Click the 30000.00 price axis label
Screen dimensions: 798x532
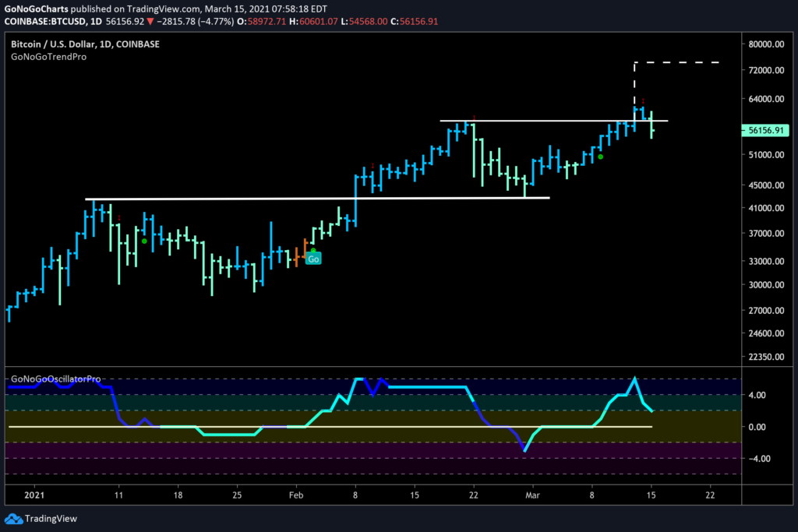[x=766, y=285]
